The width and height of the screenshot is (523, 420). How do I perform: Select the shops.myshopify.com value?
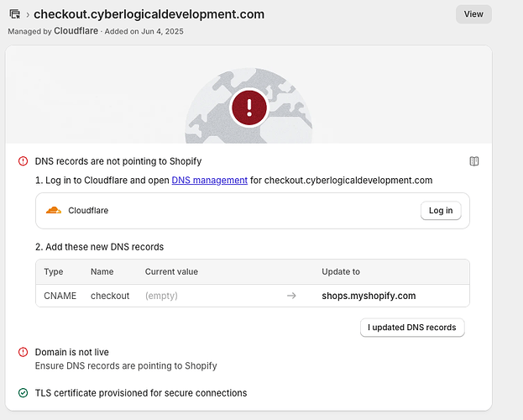369,296
